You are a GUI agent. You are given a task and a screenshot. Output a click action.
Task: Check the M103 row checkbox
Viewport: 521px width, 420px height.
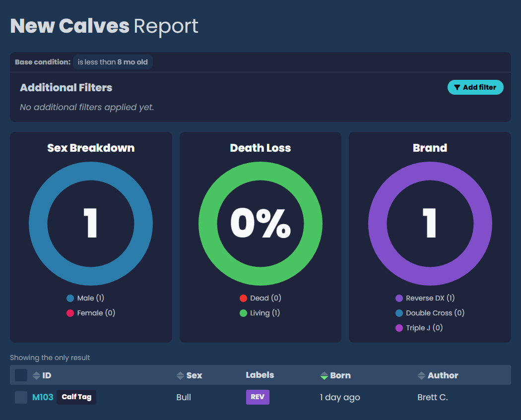click(x=21, y=397)
